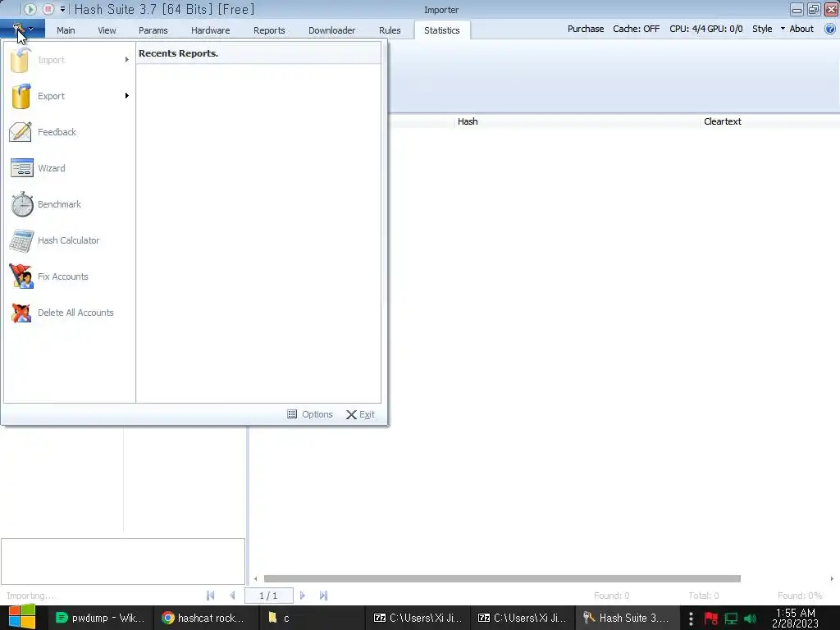Choose the Fix Accounts menu entry
Viewport: 840px width, 630px height.
coord(69,276)
